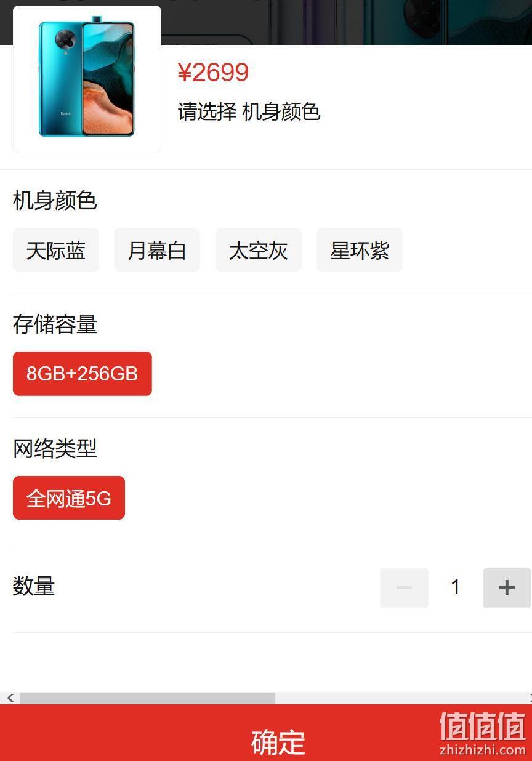This screenshot has height=761, width=532.
Task: Click the 值值值 zhizhizhi.com watermark logo
Action: [483, 734]
